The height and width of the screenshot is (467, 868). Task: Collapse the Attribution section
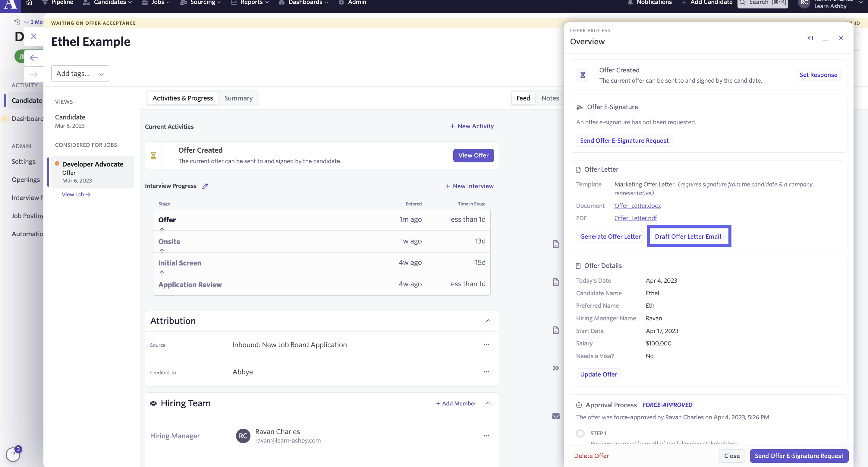pos(488,321)
